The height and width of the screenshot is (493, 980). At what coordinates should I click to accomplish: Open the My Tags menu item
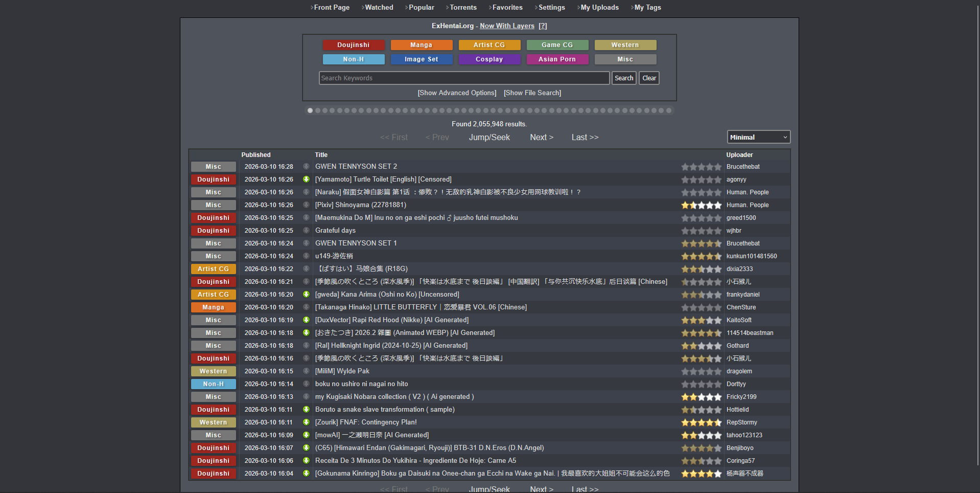click(x=647, y=8)
